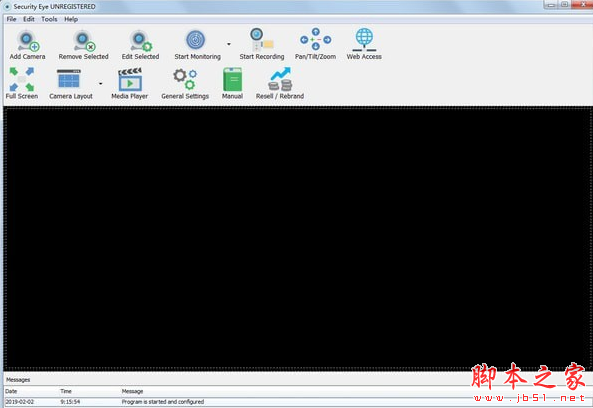Click the Message column header

tap(132, 391)
